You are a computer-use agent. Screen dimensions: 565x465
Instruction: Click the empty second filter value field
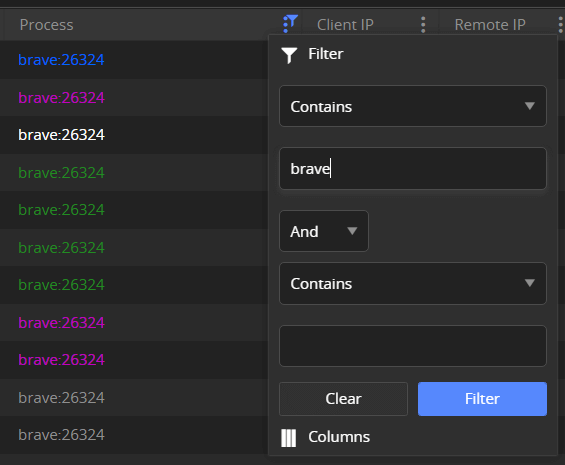413,346
